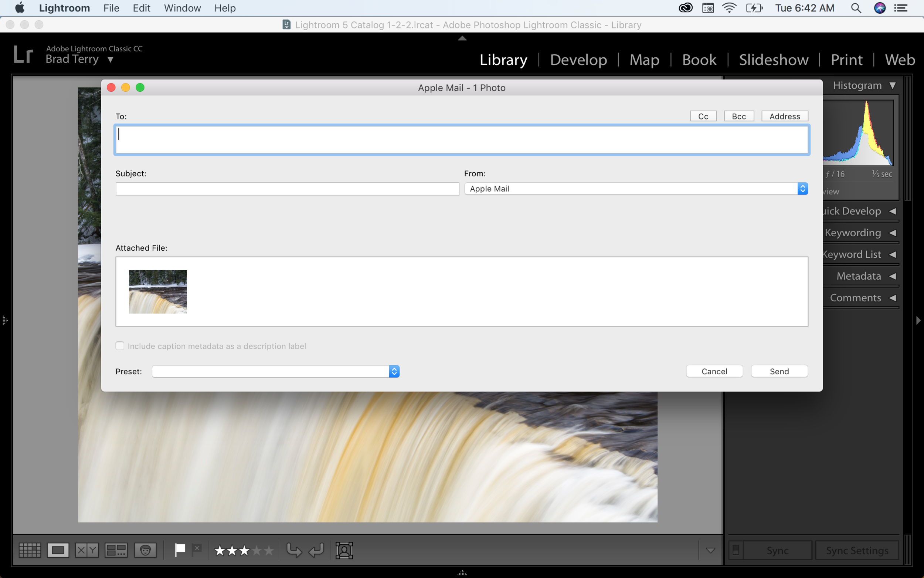
Task: Set rating to five stars
Action: click(269, 551)
